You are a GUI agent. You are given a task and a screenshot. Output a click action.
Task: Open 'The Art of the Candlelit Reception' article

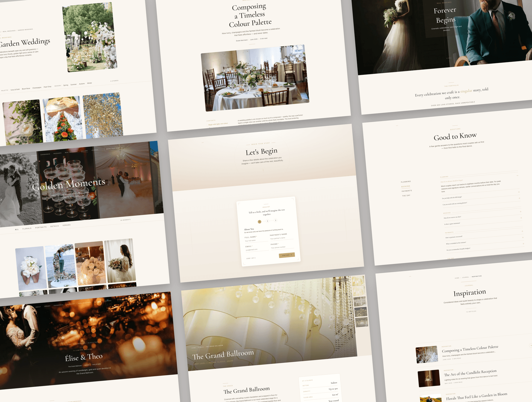coord(470,373)
